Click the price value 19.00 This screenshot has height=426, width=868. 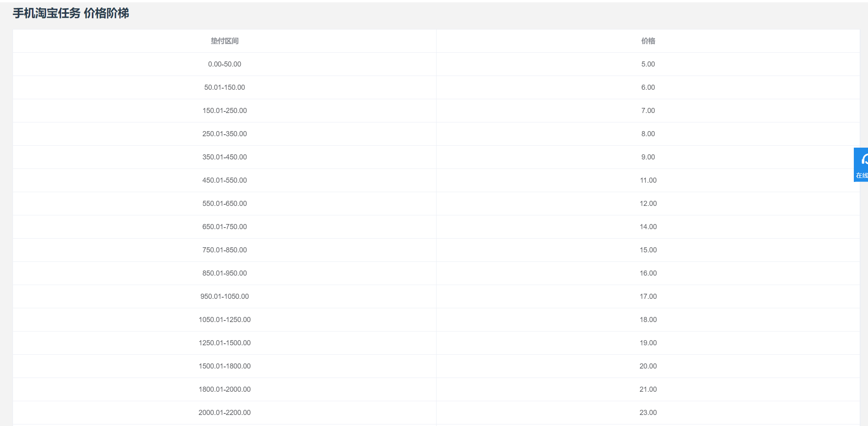coord(648,343)
